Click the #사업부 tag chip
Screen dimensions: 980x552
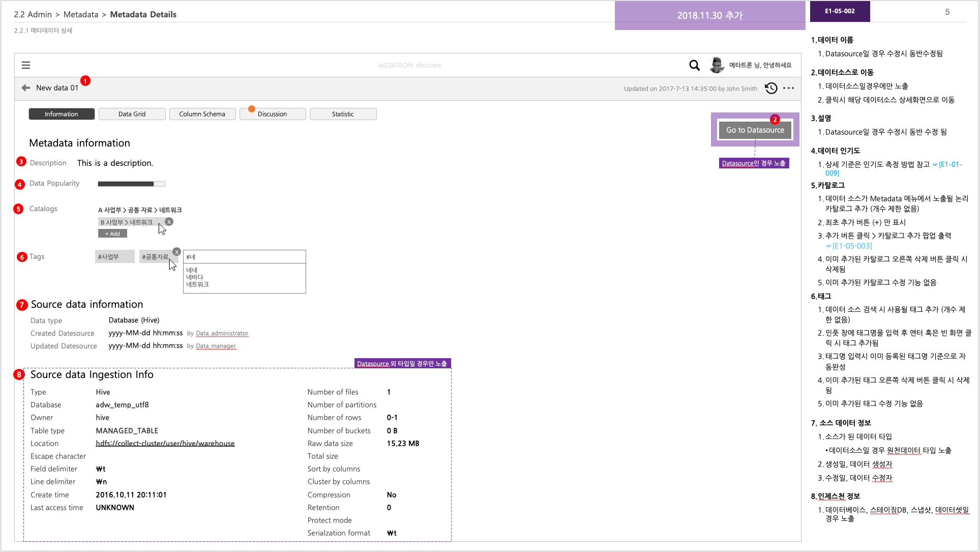point(115,256)
